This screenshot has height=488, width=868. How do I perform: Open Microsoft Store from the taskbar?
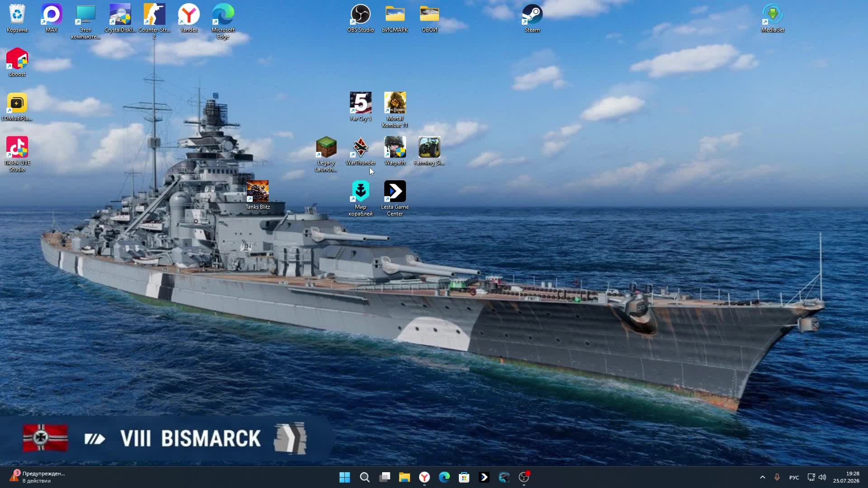coord(464,477)
